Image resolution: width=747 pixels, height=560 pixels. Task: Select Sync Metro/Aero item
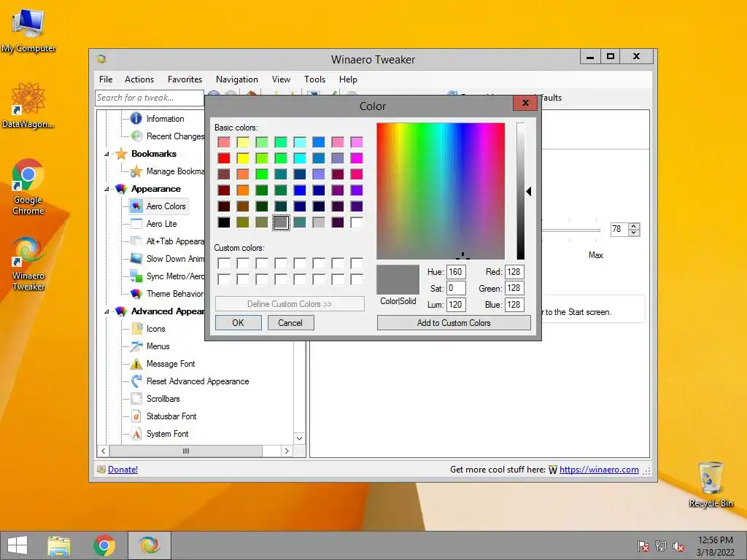[x=175, y=276]
